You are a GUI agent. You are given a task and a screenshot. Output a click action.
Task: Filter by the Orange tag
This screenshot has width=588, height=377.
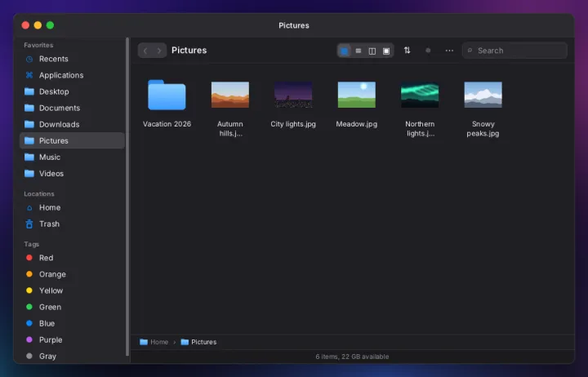72,274
